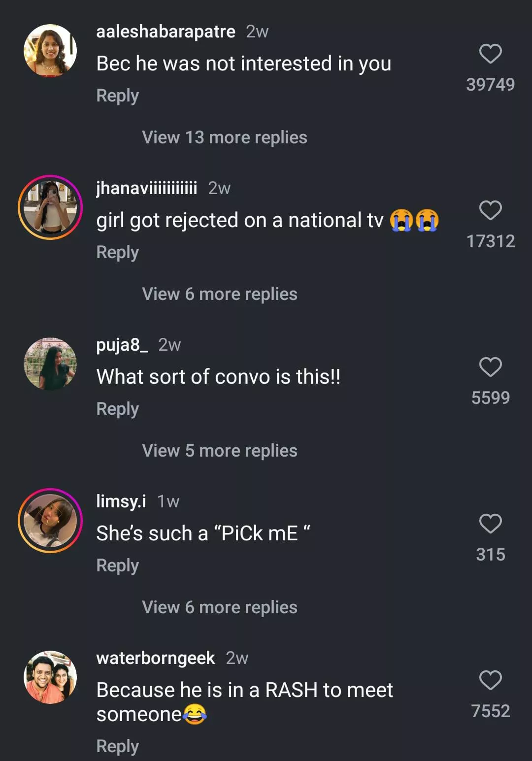Reply to puja8_'s comment
532x761 pixels.
(x=117, y=409)
